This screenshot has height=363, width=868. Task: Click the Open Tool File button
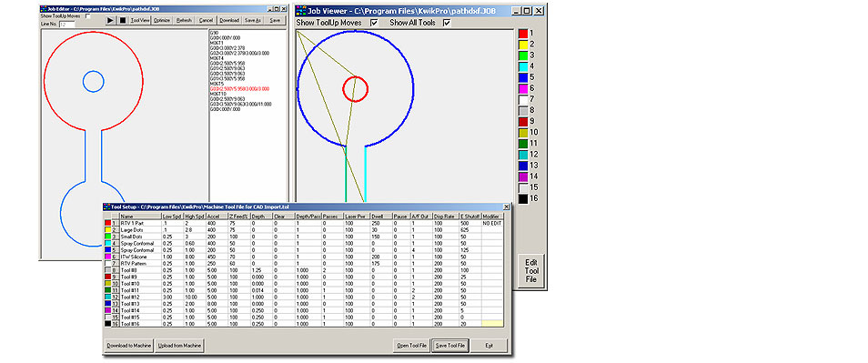click(x=411, y=346)
